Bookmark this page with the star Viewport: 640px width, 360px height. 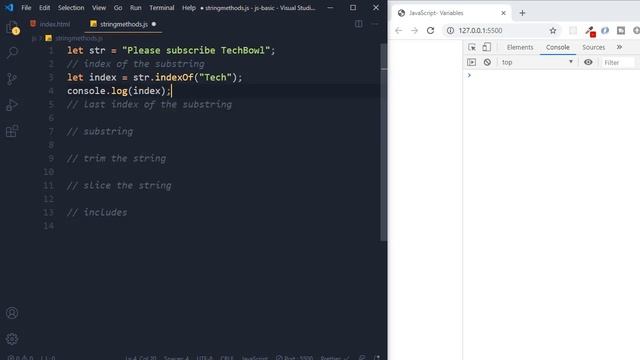553,31
